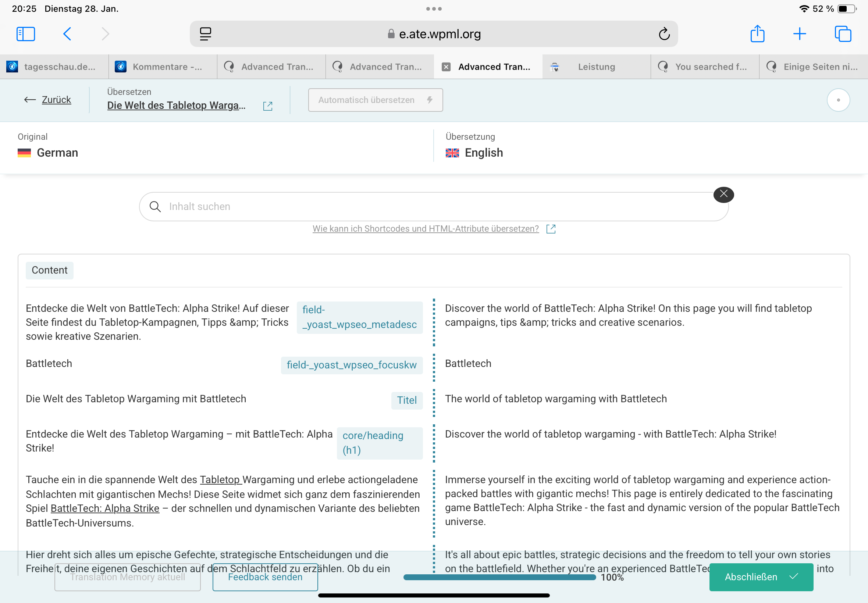
Task: Open a new tab with the plus icon
Action: pos(799,34)
